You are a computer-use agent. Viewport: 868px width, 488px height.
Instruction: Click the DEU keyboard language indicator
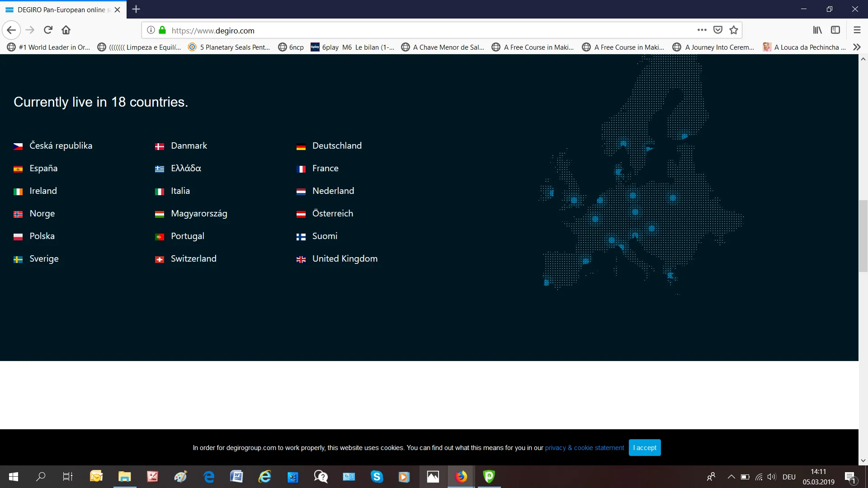coord(789,477)
